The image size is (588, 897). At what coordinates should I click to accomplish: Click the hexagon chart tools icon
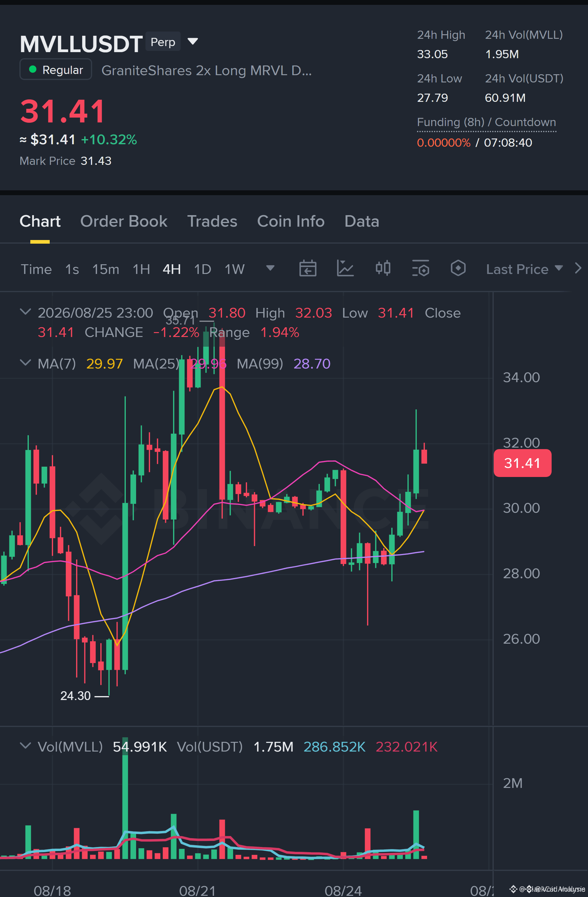[x=458, y=268]
